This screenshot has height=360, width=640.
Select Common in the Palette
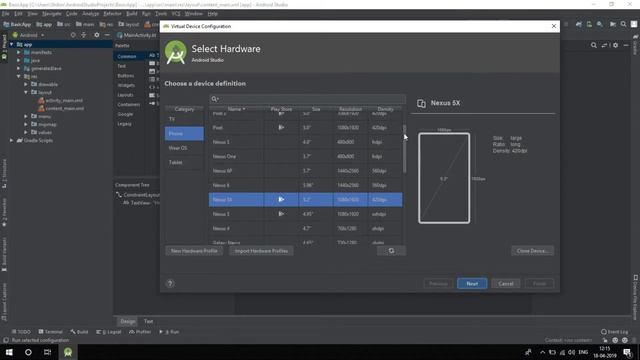click(x=127, y=56)
